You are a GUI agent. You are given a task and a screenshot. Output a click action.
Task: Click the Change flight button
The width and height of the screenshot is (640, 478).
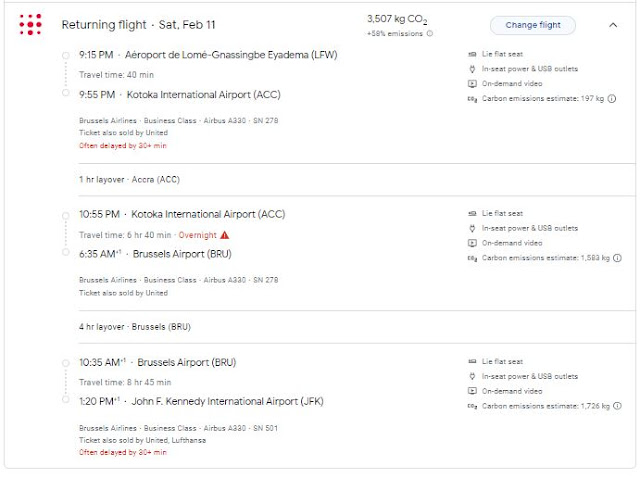[x=533, y=25]
